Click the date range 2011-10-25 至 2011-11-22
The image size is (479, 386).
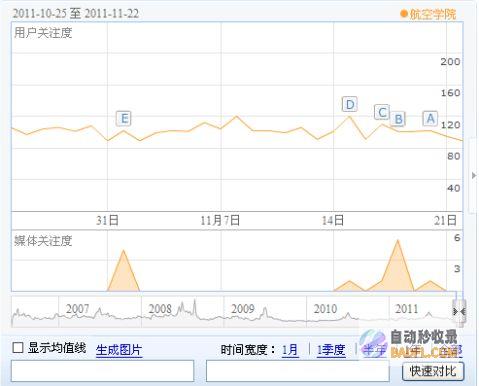(76, 14)
